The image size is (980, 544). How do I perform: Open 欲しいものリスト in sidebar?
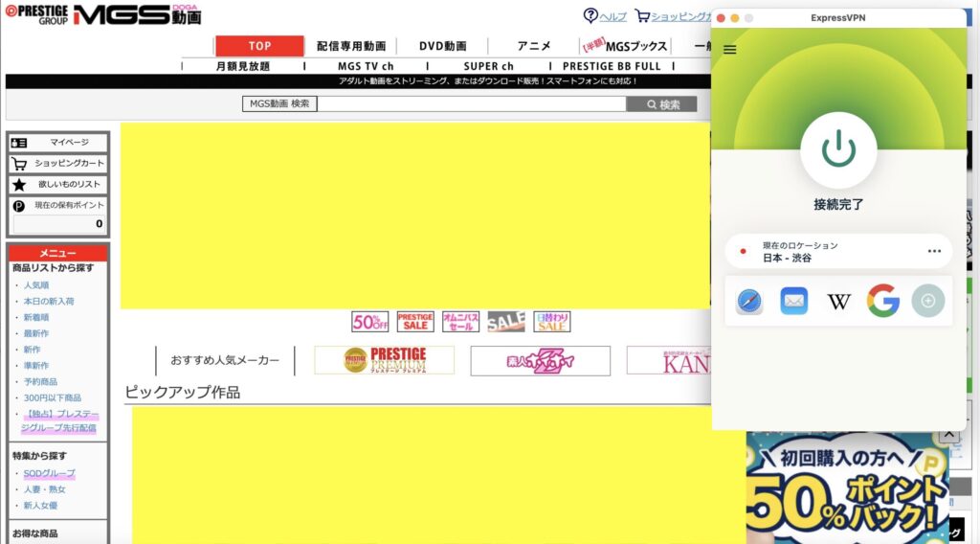58,184
